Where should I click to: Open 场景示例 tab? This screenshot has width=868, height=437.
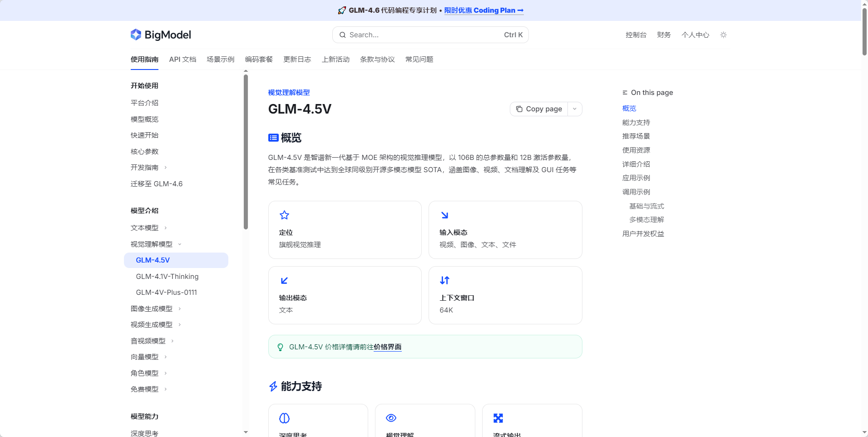click(221, 60)
